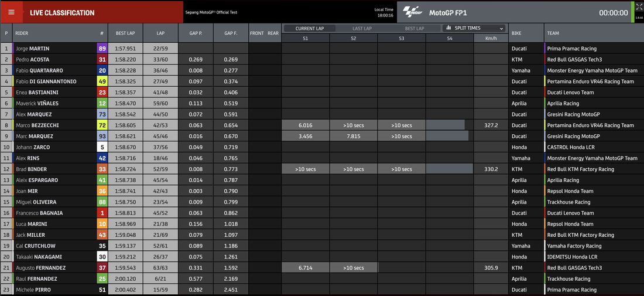Select the blue 20 badge for Quartararo
This screenshot has width=644, height=296.
[102, 70]
